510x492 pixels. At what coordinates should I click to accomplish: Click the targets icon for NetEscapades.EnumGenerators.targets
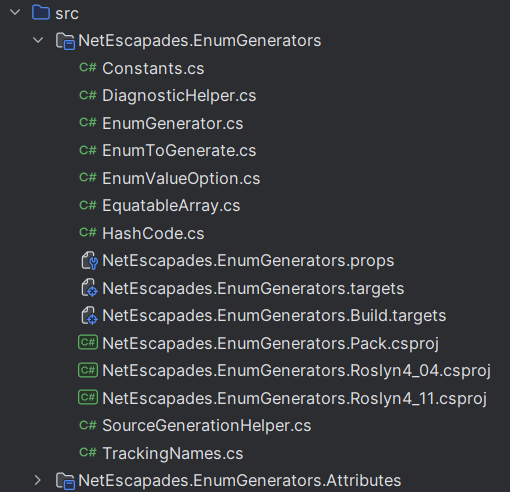tap(89, 288)
